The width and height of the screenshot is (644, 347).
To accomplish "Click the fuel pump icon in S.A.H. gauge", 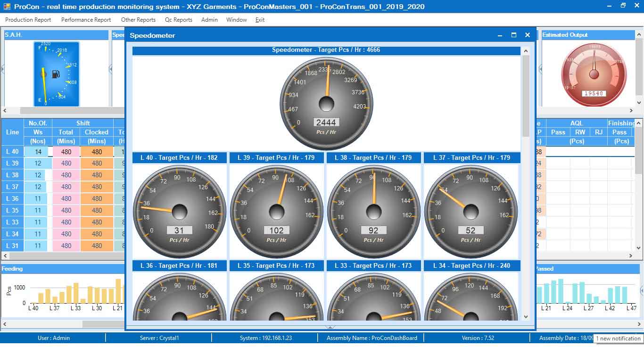I will [56, 74].
